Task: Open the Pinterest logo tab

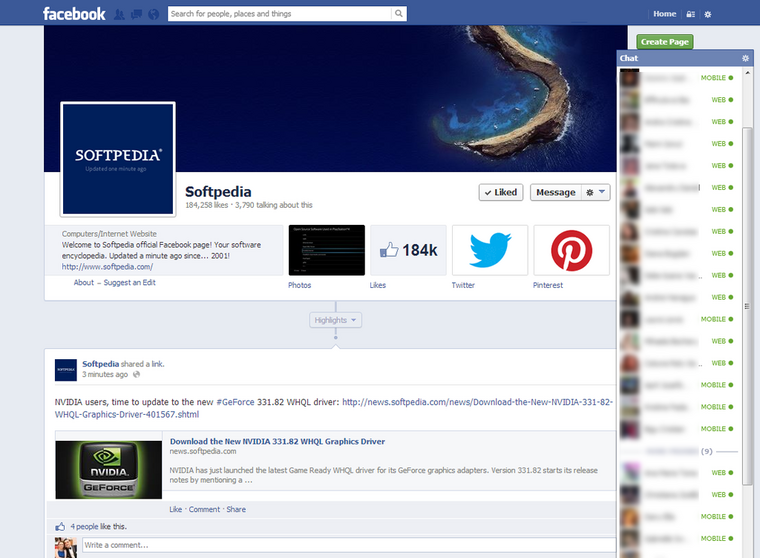Action: [x=571, y=250]
